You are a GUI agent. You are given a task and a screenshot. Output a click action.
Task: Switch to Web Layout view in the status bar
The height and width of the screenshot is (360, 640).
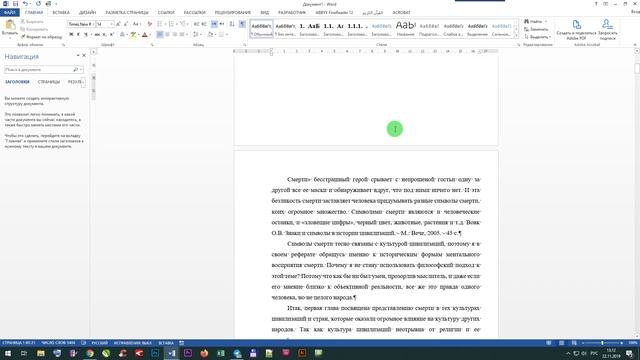(574, 343)
